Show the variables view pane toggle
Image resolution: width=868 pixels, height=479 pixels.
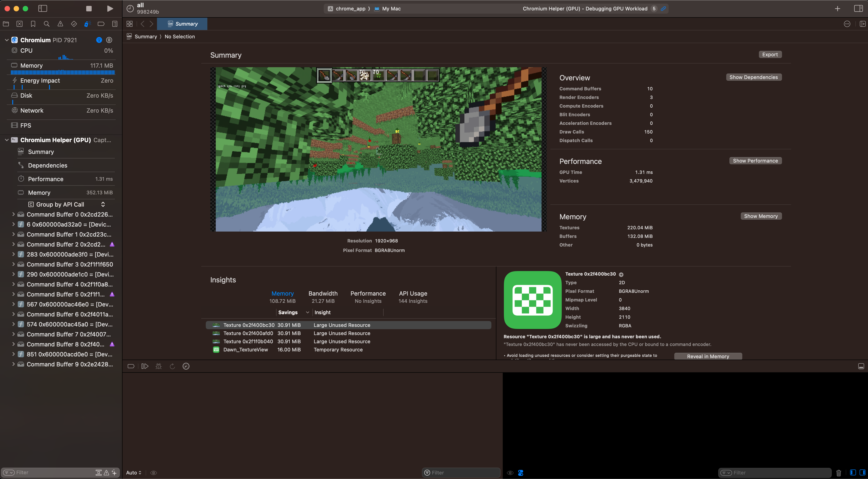(853, 473)
